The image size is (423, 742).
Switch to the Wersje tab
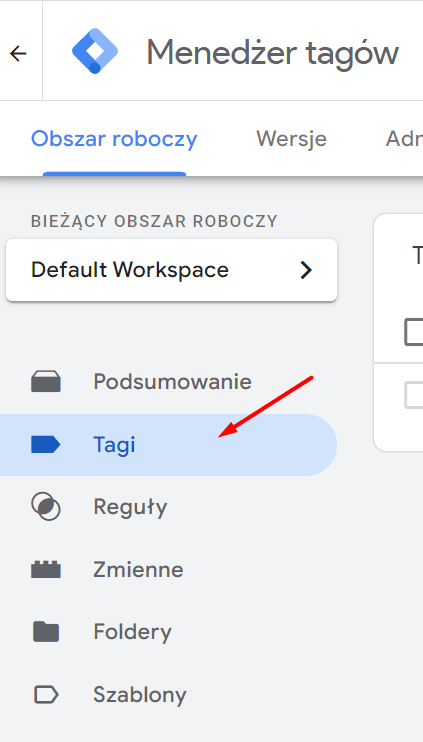(x=291, y=139)
